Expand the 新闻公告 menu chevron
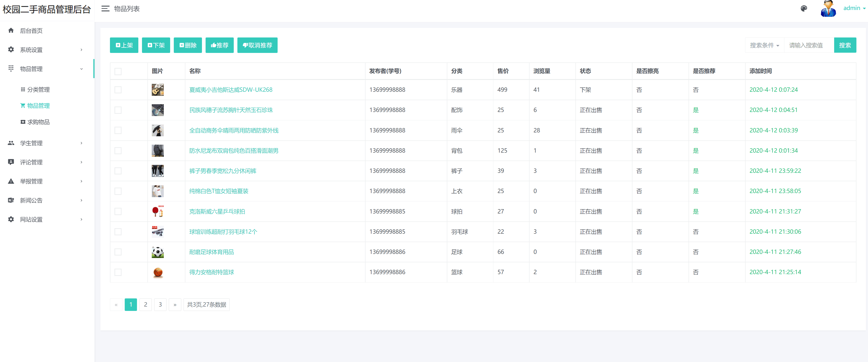The width and height of the screenshot is (868, 362). 81,200
